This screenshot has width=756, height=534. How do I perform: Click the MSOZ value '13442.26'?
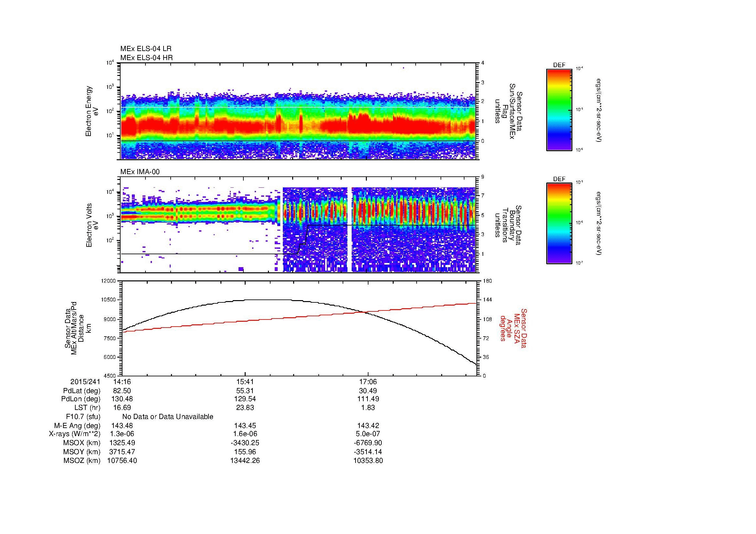245,461
